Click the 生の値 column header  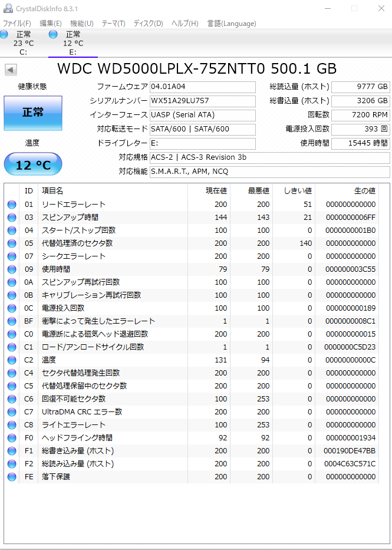pyautogui.click(x=347, y=191)
